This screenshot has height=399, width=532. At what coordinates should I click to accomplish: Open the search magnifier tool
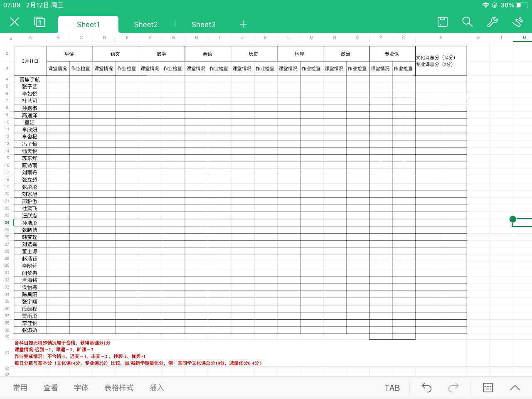tap(468, 22)
